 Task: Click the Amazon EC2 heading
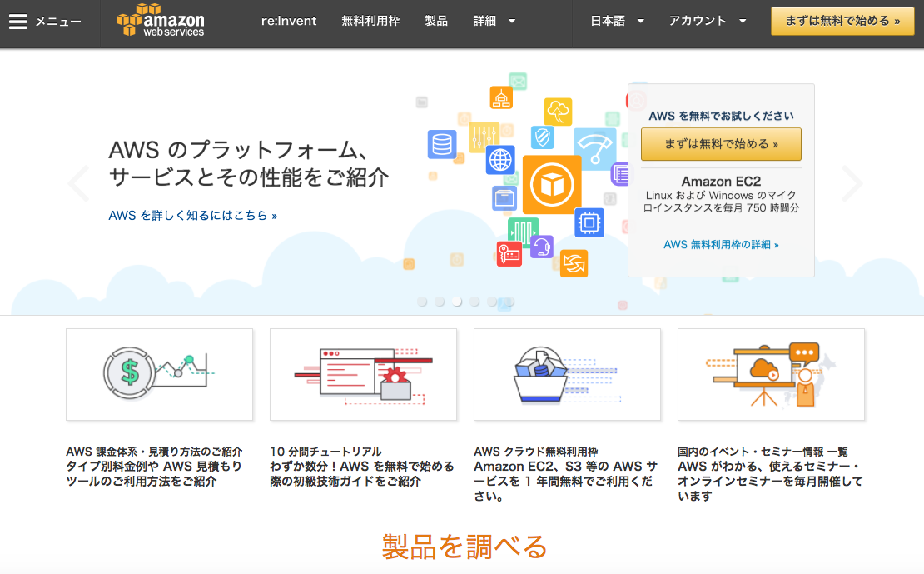click(721, 181)
